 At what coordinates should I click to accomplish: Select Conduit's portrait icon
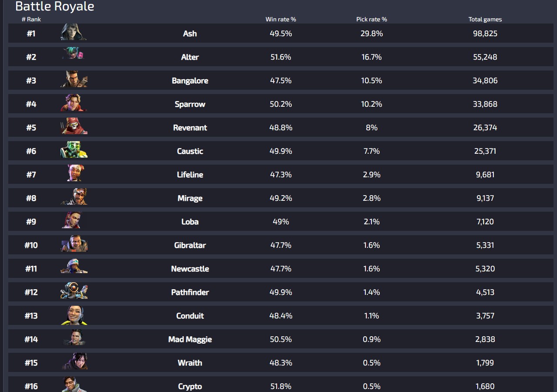click(x=74, y=315)
